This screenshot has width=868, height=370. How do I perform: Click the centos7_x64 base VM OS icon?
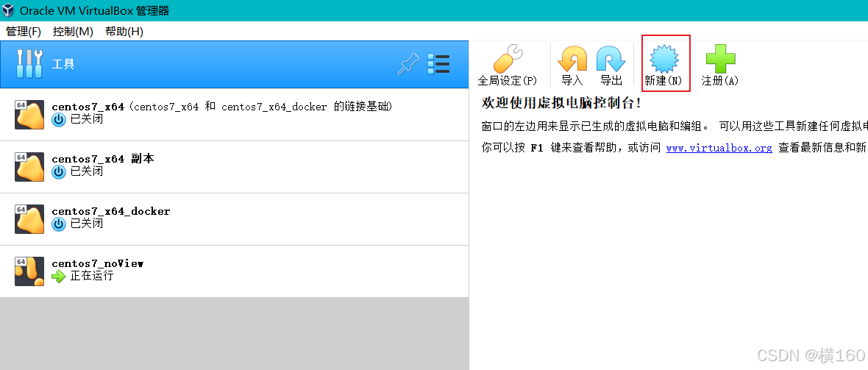coord(29,115)
